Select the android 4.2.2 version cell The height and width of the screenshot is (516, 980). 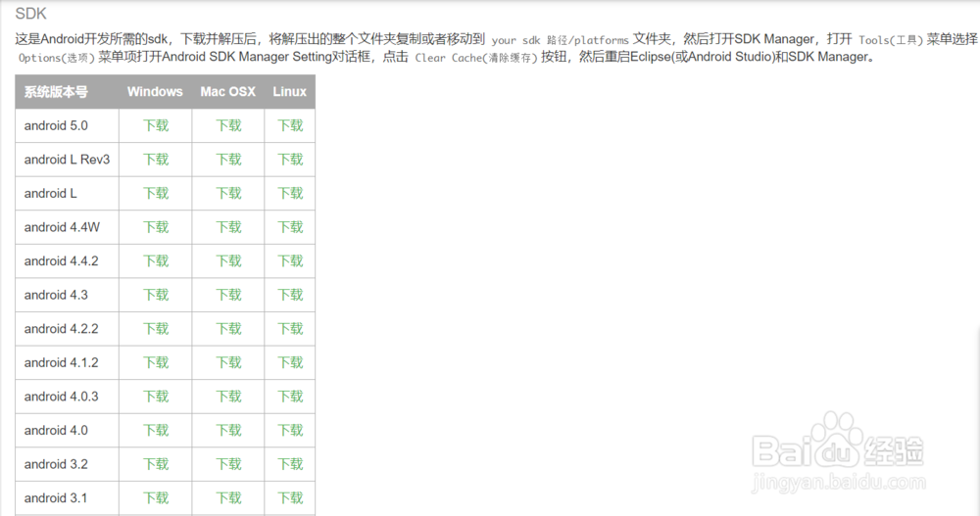pos(67,328)
